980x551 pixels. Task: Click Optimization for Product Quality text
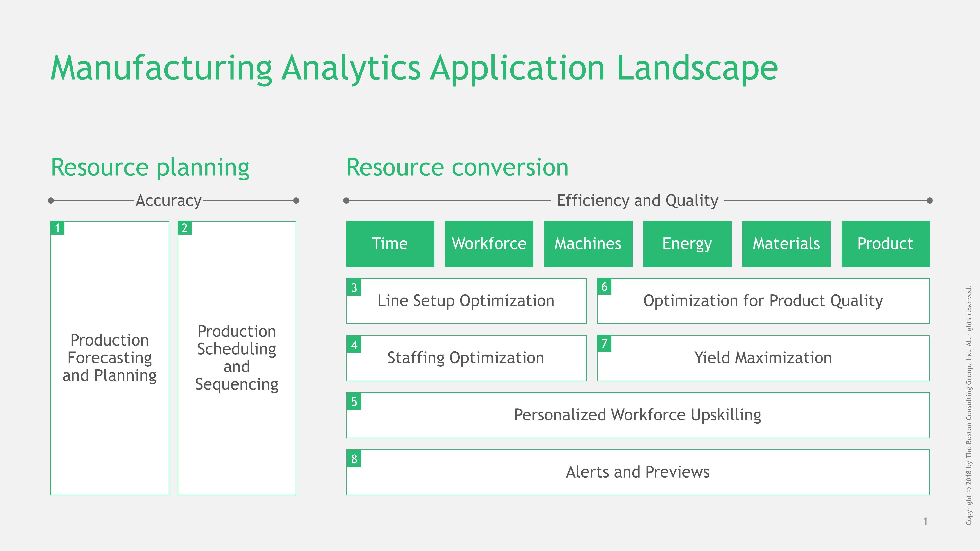tap(763, 301)
